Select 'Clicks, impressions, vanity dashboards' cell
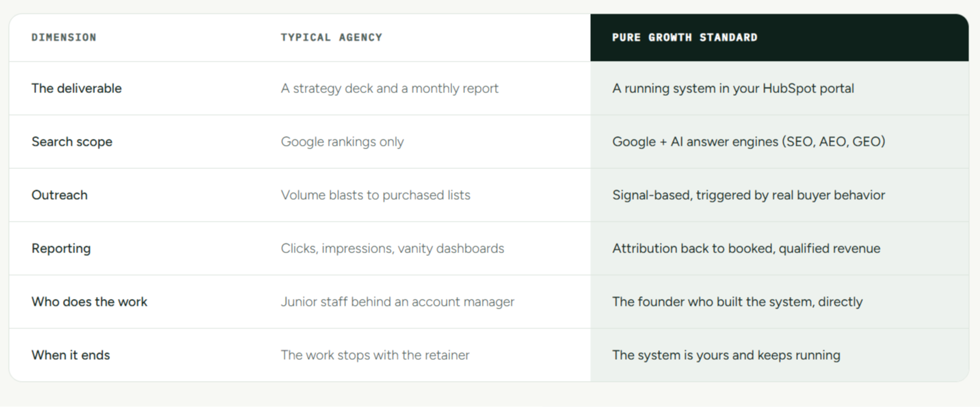 [x=393, y=248]
